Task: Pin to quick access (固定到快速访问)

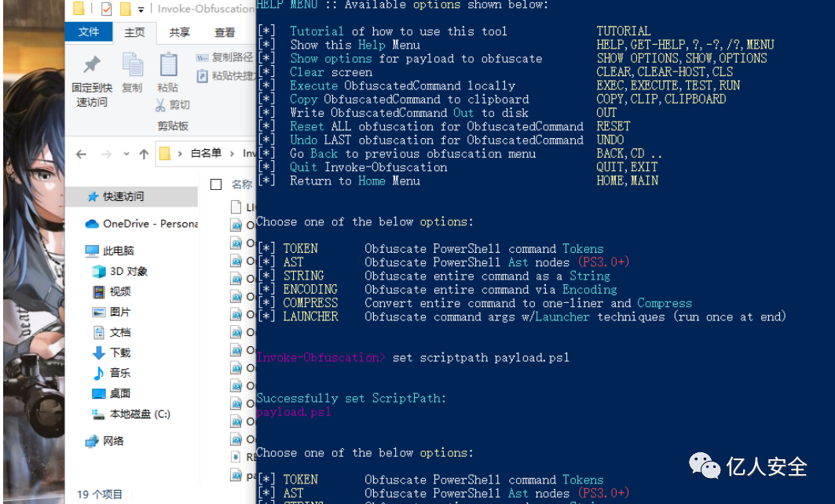Action: click(x=92, y=81)
